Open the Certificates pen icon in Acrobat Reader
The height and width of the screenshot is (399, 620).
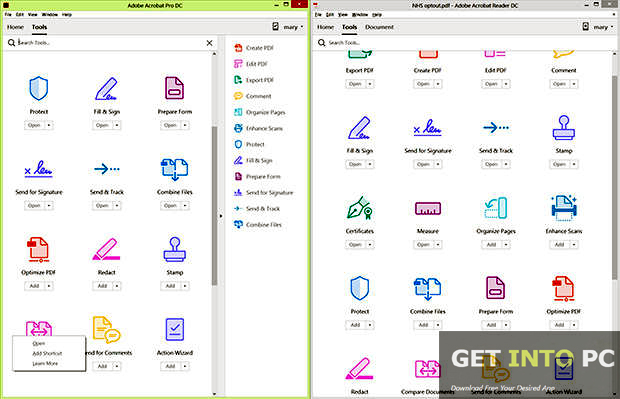359,208
